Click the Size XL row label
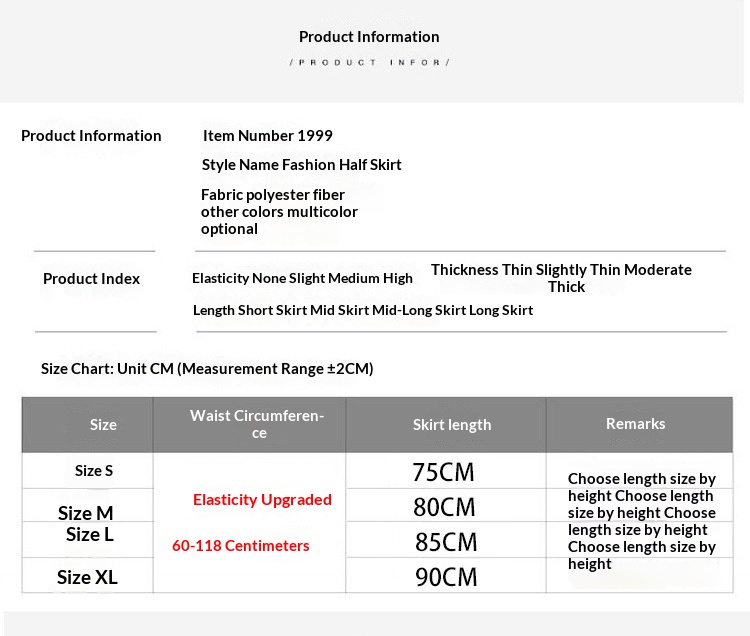The image size is (750, 636). coord(87,577)
